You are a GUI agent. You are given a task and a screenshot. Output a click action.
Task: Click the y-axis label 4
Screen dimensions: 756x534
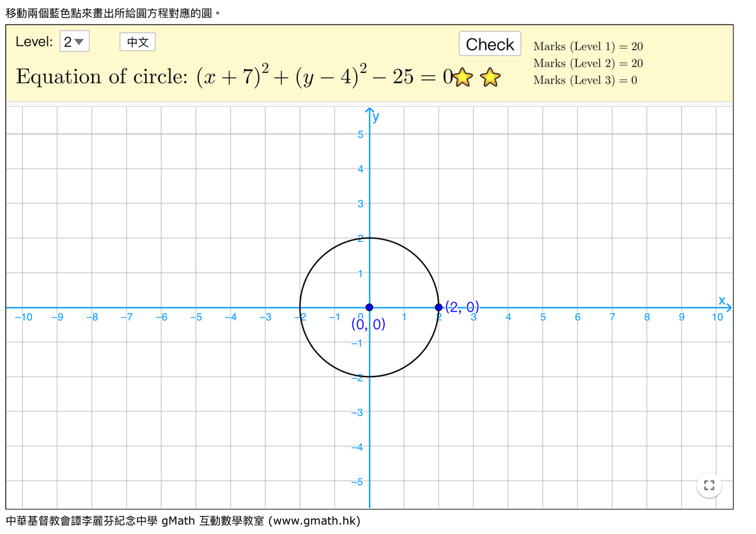point(362,169)
